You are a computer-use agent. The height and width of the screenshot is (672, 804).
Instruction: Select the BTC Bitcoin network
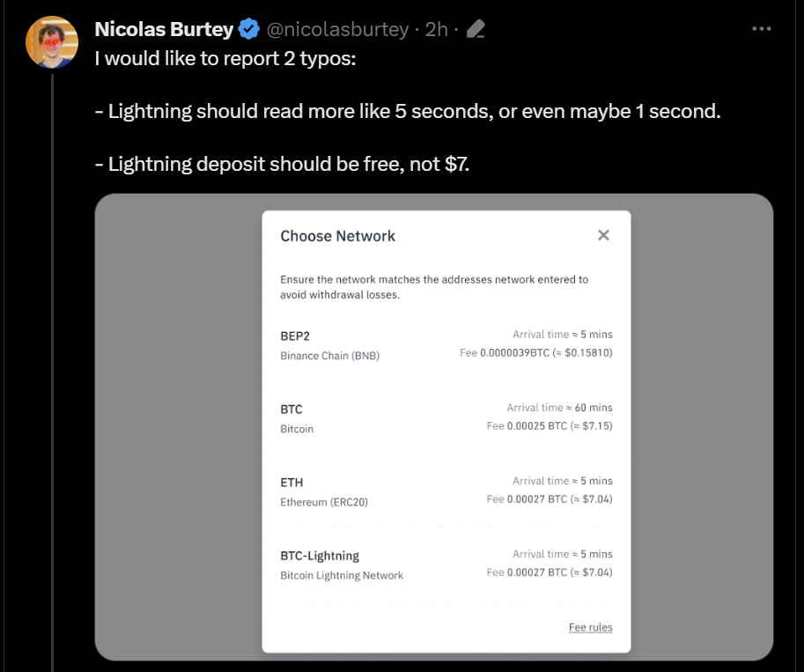(446, 418)
